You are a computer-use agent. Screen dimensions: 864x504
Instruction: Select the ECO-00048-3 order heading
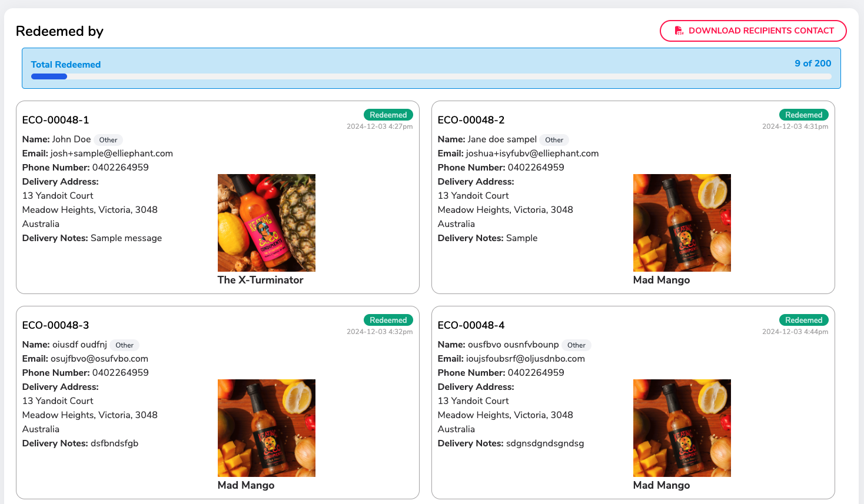[56, 325]
